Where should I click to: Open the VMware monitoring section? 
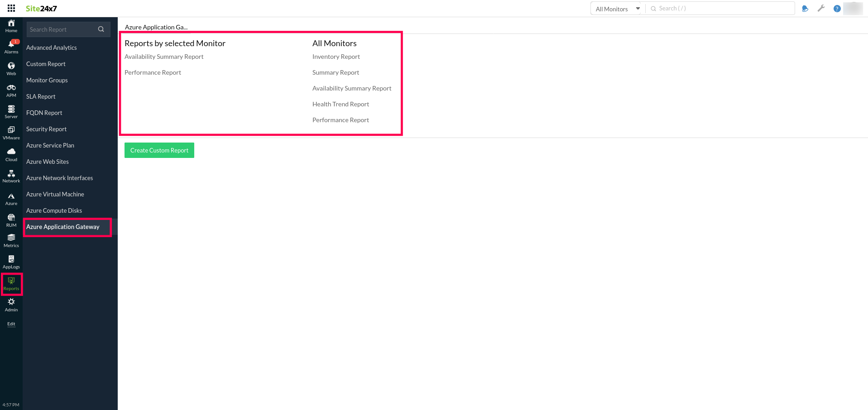click(x=11, y=133)
